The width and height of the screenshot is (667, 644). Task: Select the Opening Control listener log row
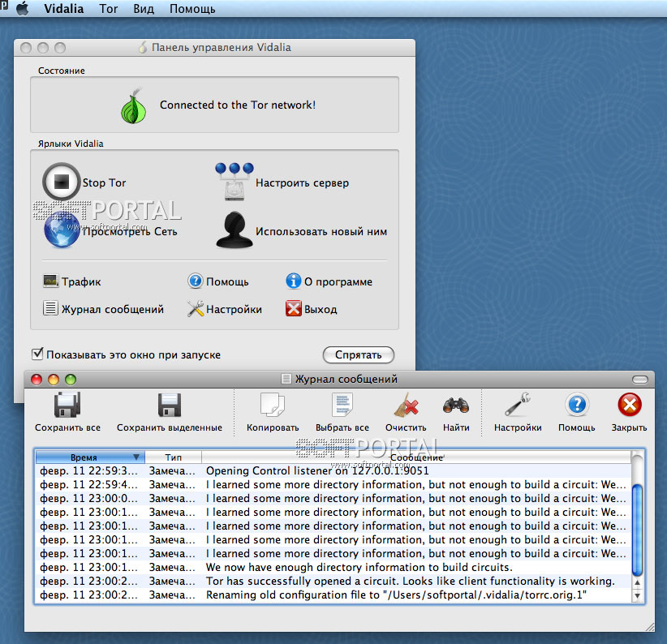point(333,470)
